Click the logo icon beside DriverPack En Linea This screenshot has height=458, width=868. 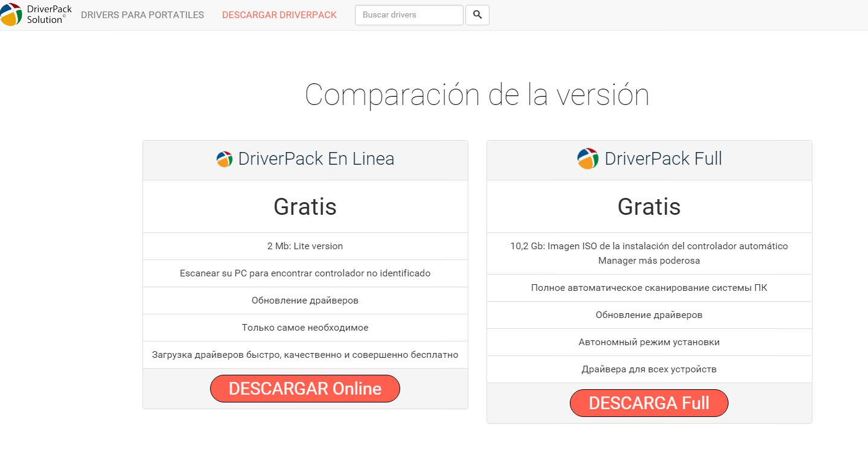(224, 159)
